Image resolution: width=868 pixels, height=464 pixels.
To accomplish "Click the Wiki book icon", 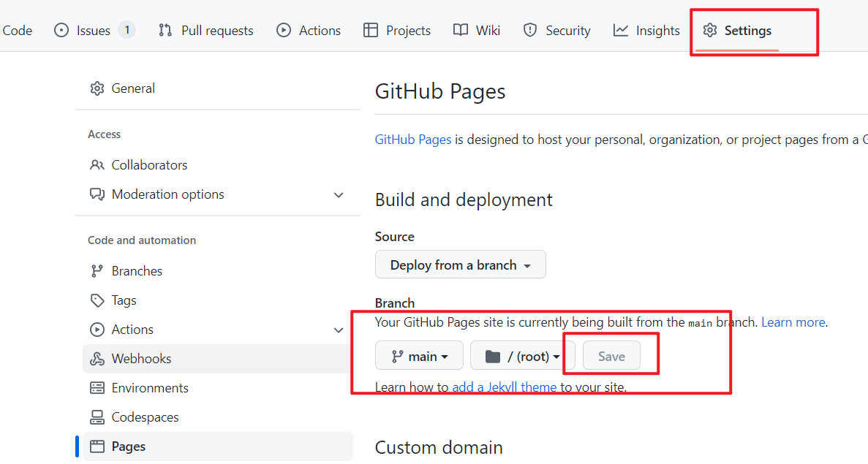I will (461, 31).
